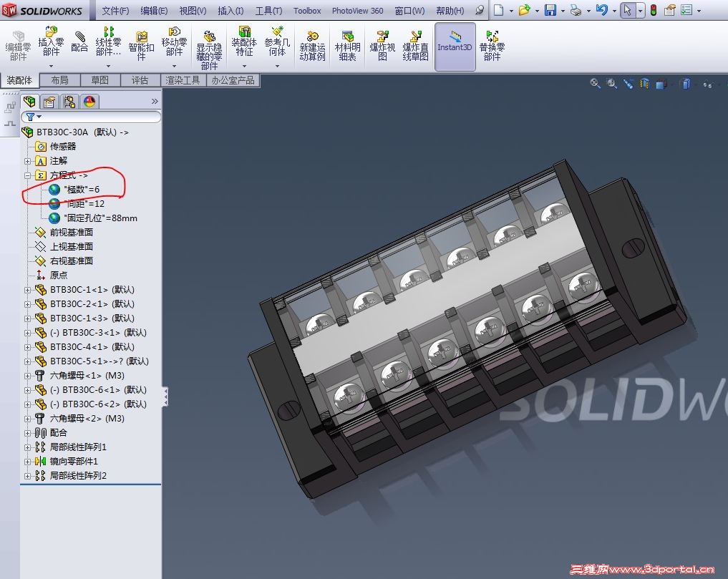Open dropdown arrow next to Undo
The height and width of the screenshot is (579, 728).
(x=614, y=10)
